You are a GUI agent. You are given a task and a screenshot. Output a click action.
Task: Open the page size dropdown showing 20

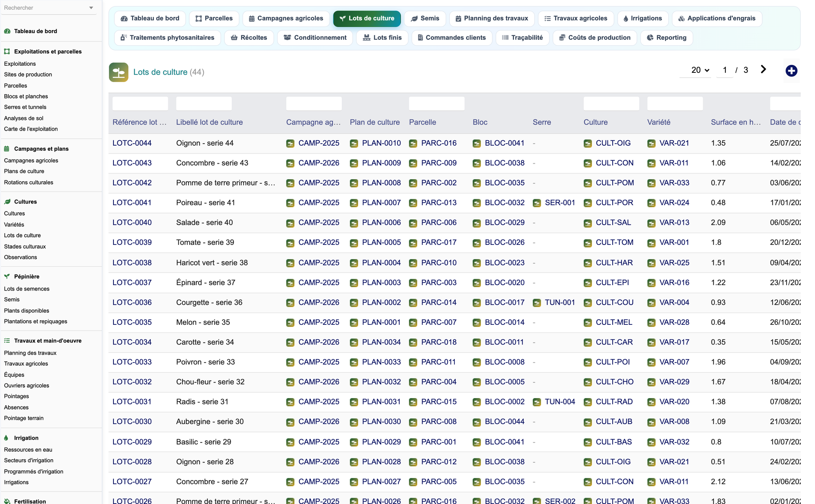pyautogui.click(x=700, y=70)
